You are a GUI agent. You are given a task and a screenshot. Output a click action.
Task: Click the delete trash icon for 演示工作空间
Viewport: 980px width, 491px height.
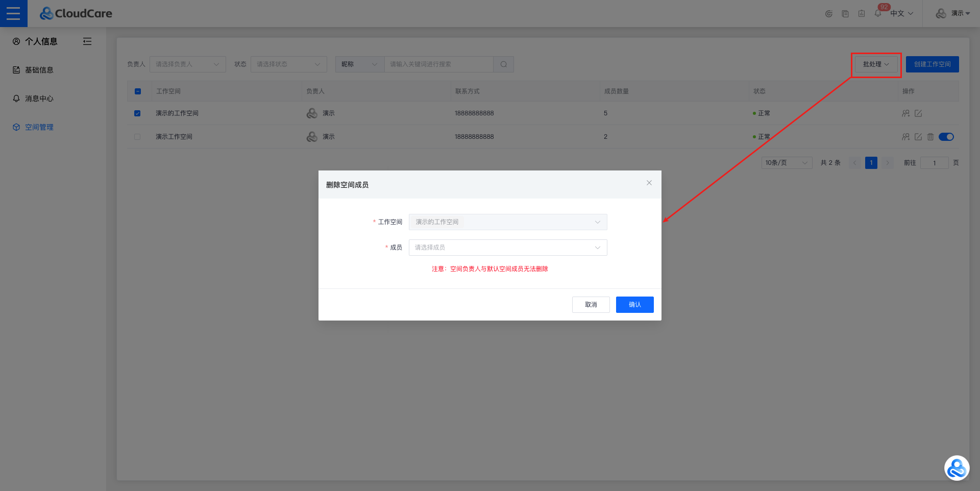coord(930,137)
